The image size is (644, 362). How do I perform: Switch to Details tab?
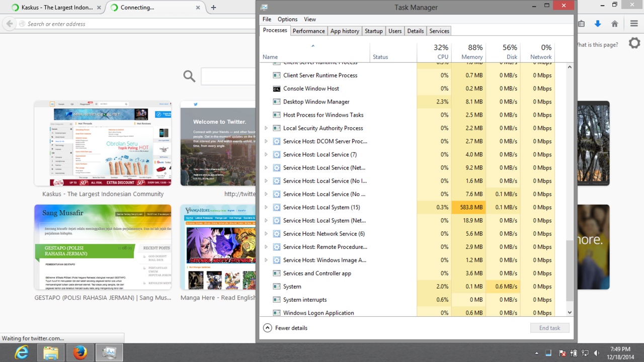416,31
